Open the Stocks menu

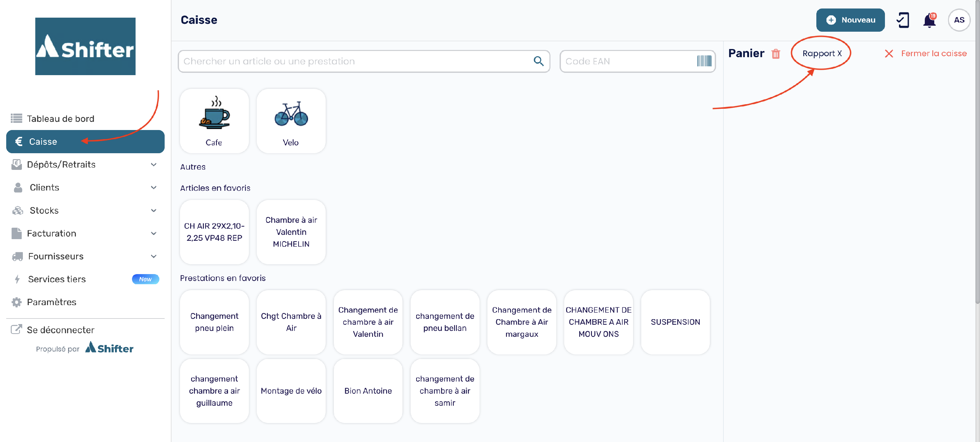85,210
